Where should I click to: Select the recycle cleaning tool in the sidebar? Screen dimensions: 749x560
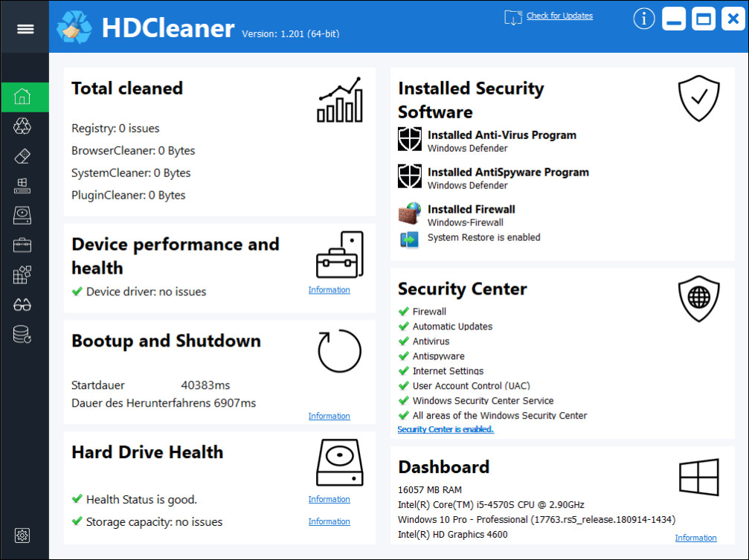(22, 126)
